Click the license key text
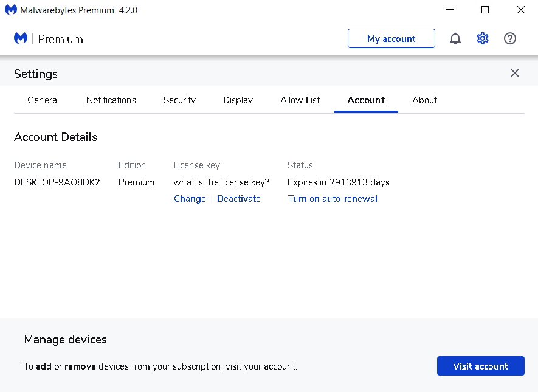This screenshot has width=538, height=392. pos(221,182)
